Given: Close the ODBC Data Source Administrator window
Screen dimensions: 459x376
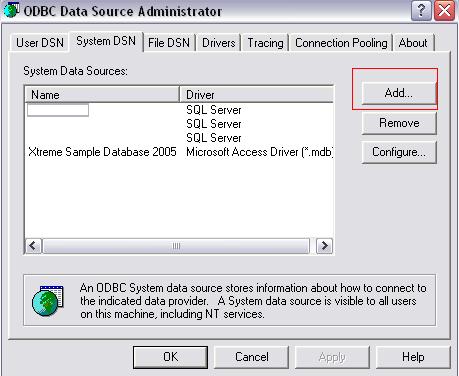Looking at the screenshot, I should 445,11.
